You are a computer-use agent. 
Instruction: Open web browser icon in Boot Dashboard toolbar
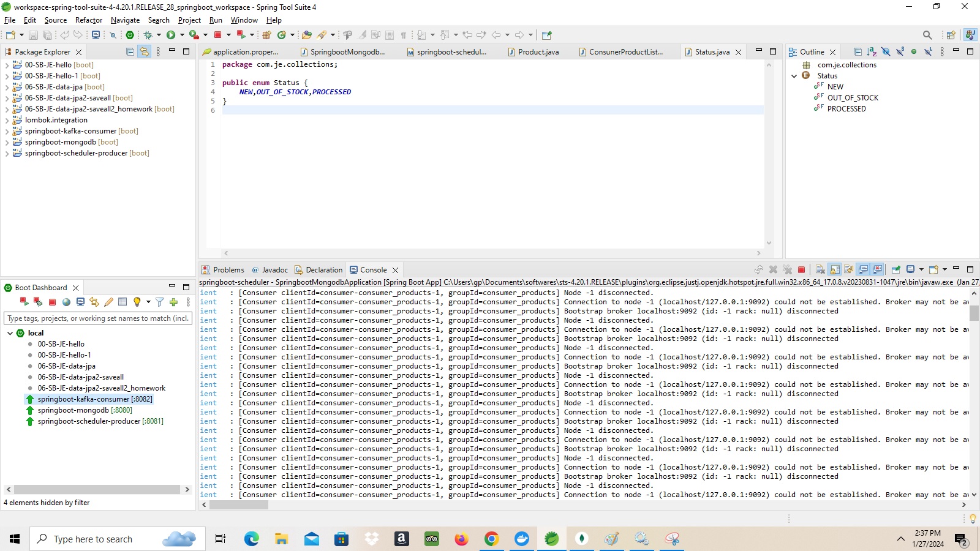point(66,301)
